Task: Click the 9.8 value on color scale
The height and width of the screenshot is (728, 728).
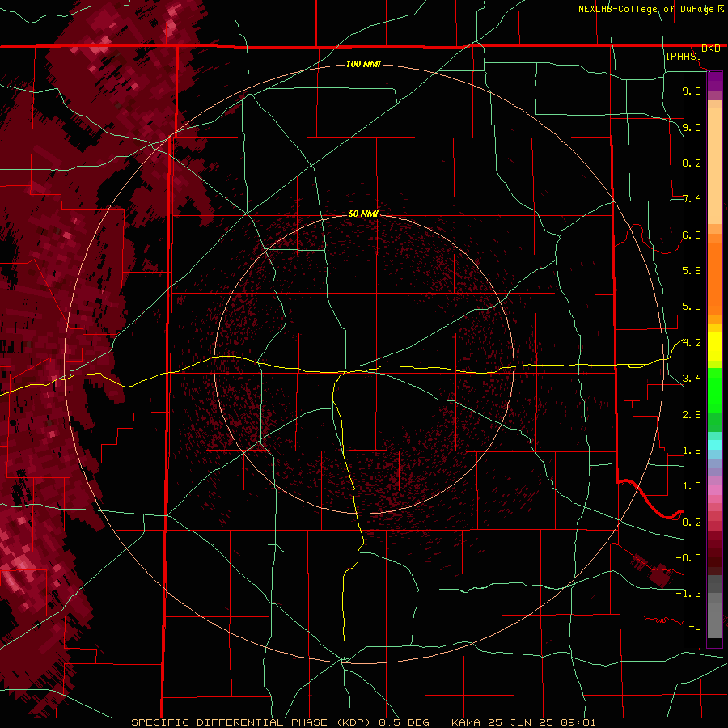Action: (692, 91)
